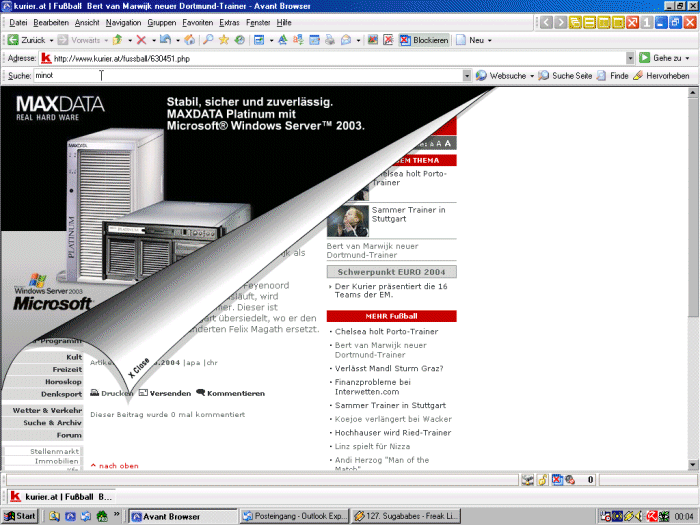This screenshot has height=525, width=700.
Task: Click into the Suche search field
Action: (248, 76)
